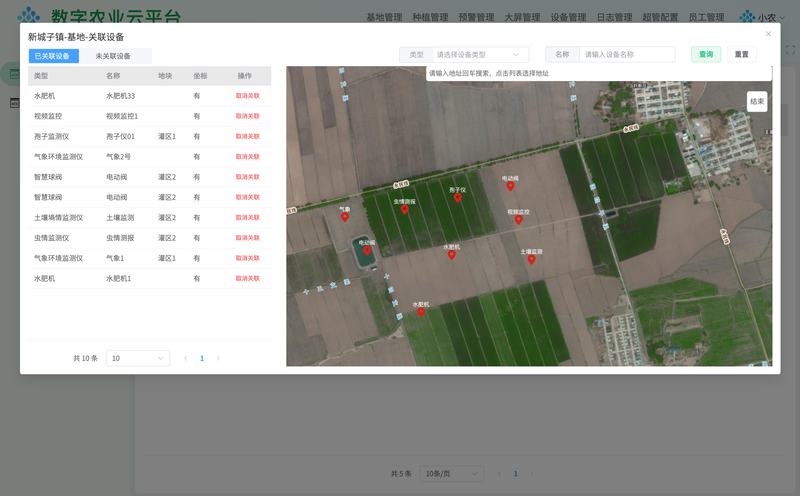Click 取消关联 for 水肥机33
This screenshot has height=496, width=800.
(247, 96)
